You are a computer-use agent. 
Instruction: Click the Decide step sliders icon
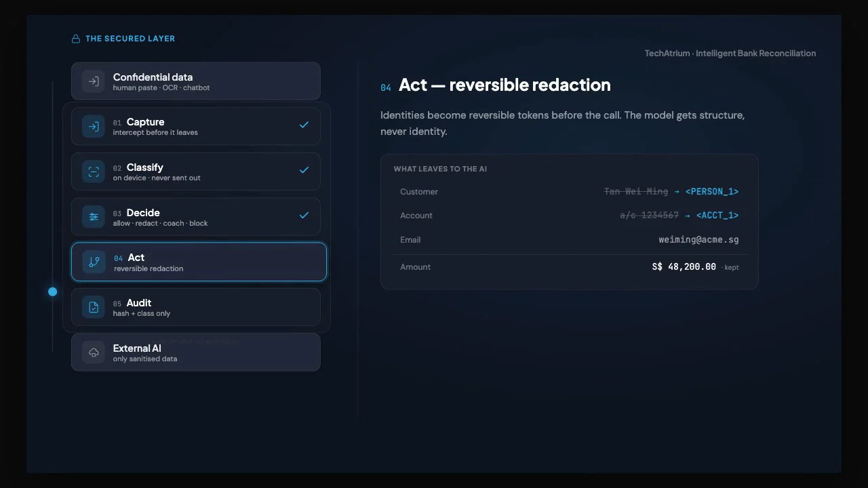(94, 217)
